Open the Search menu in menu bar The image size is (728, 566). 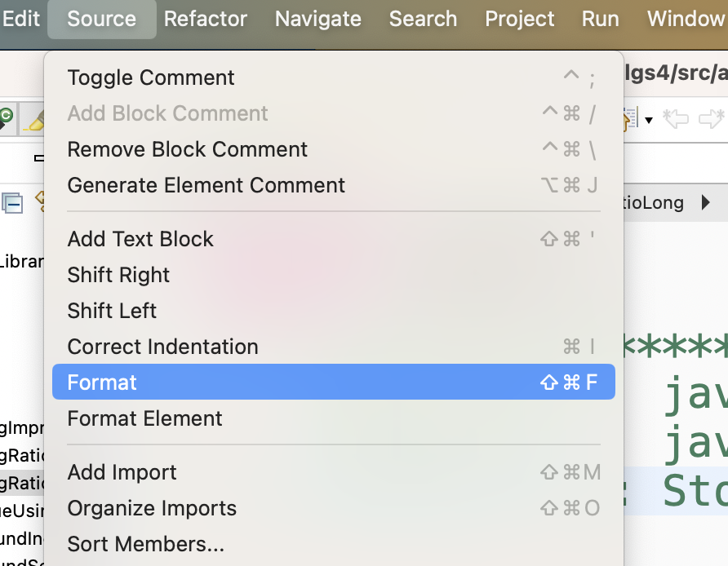click(x=423, y=19)
